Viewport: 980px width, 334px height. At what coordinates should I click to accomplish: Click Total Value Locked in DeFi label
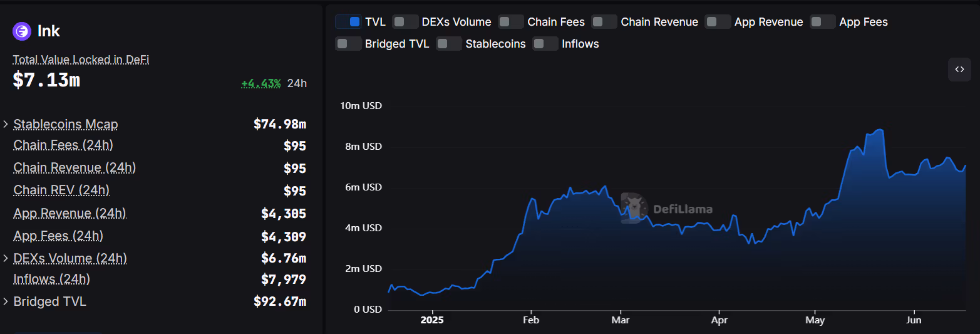tap(81, 60)
